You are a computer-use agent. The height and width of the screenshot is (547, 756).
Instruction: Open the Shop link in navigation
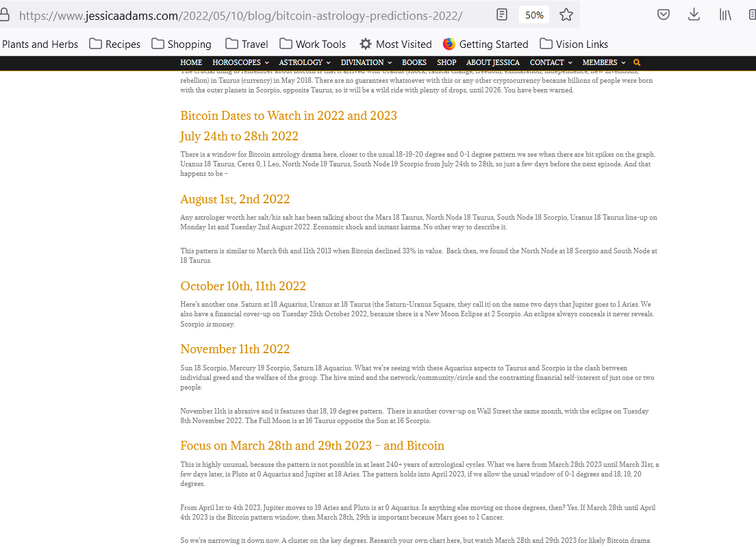coord(446,62)
